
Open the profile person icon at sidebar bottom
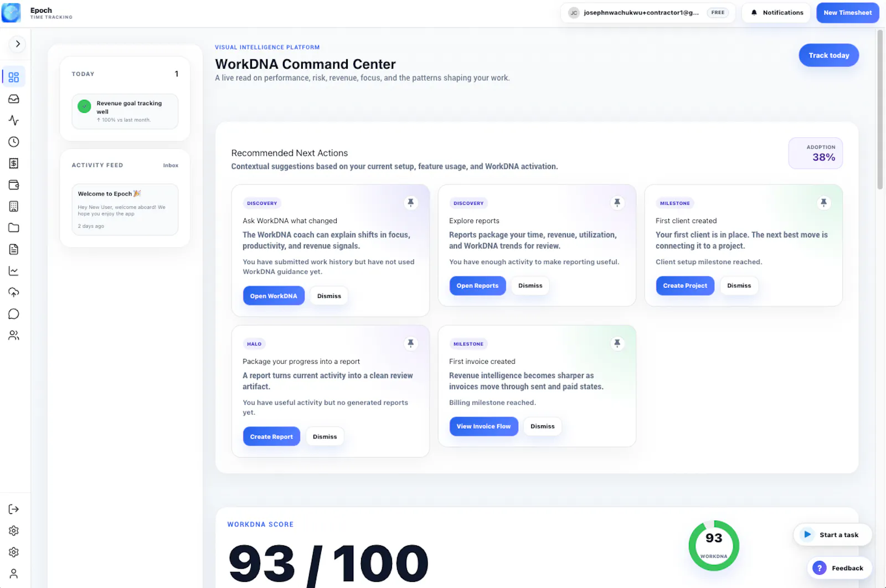[14, 574]
